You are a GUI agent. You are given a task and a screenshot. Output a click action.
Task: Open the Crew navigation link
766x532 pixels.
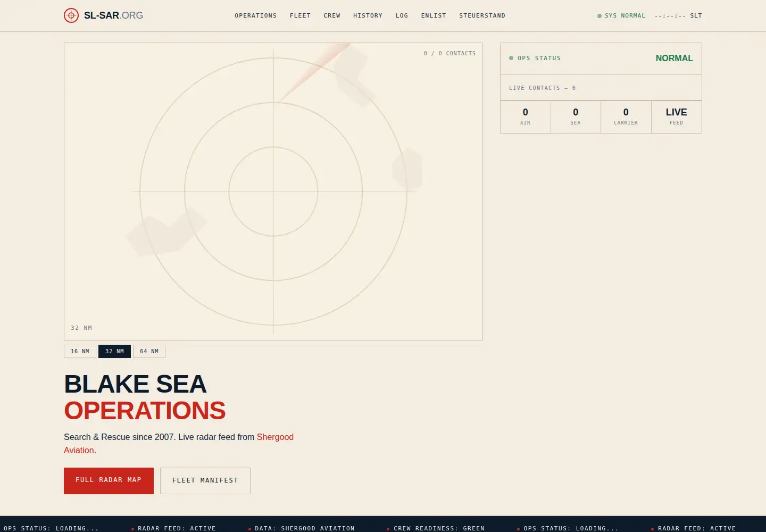[x=332, y=15]
